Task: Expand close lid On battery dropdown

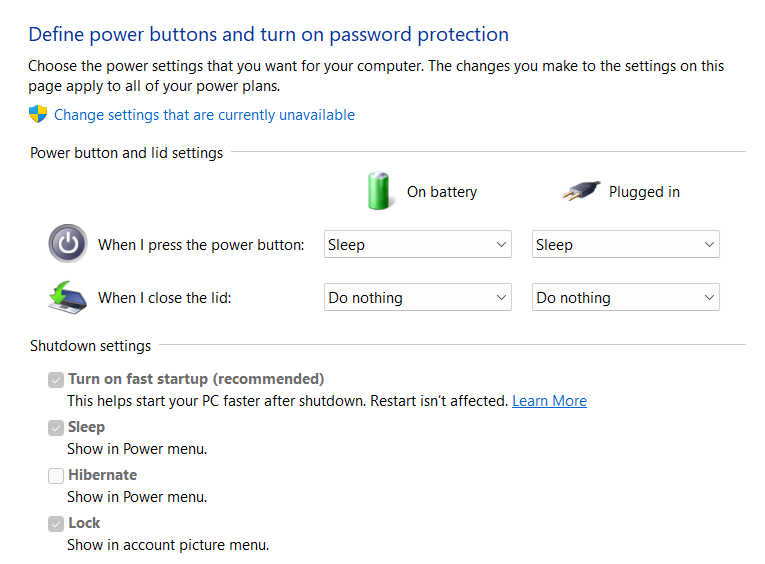Action: 418,298
